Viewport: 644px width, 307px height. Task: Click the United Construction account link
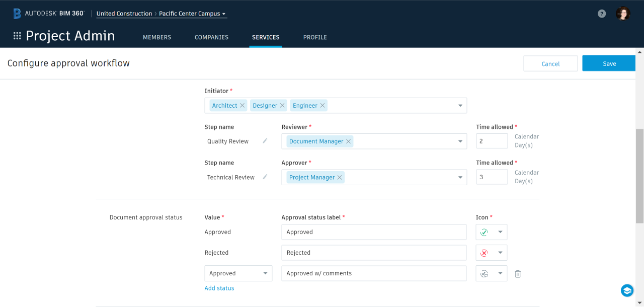point(124,14)
